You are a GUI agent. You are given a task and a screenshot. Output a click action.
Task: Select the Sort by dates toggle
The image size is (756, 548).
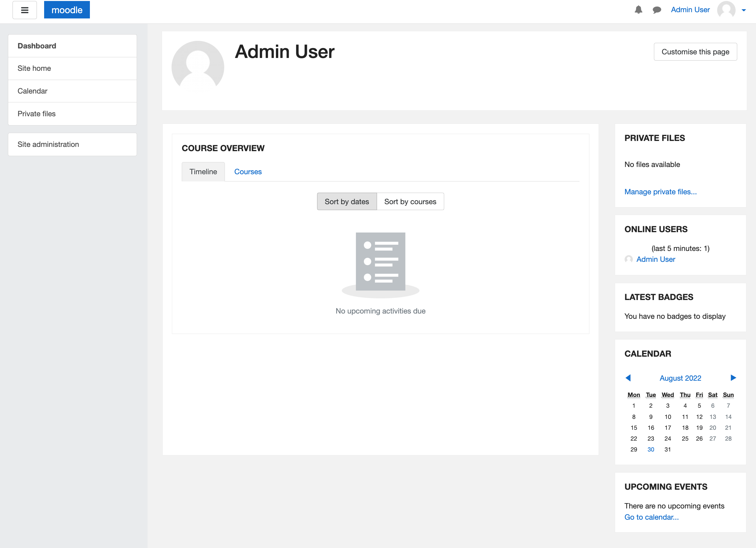347,201
